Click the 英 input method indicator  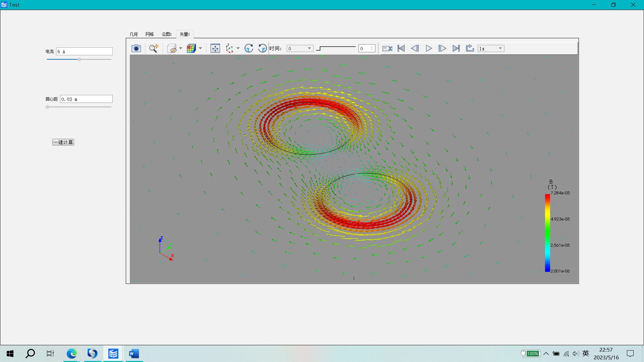click(x=586, y=353)
